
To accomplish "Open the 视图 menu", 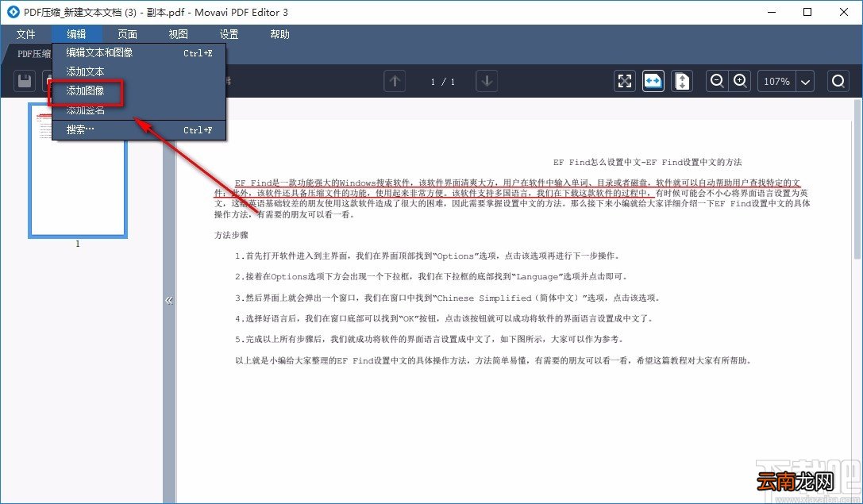I will point(178,34).
